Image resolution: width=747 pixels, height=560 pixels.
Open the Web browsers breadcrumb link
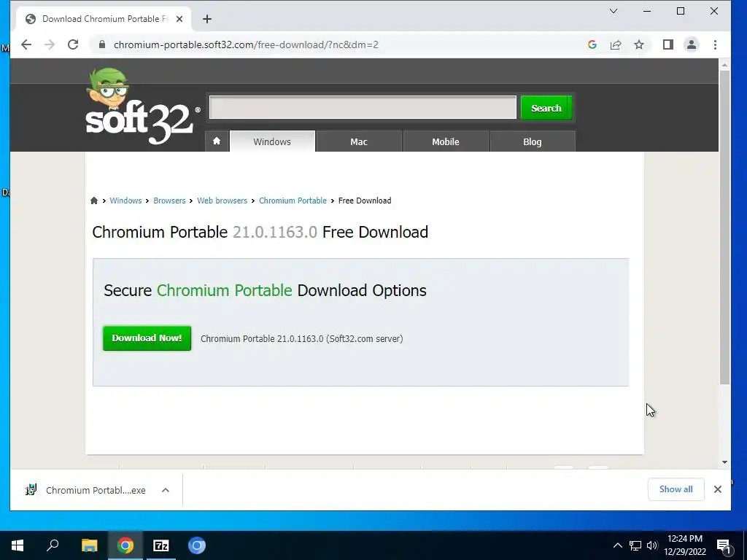[x=222, y=201]
